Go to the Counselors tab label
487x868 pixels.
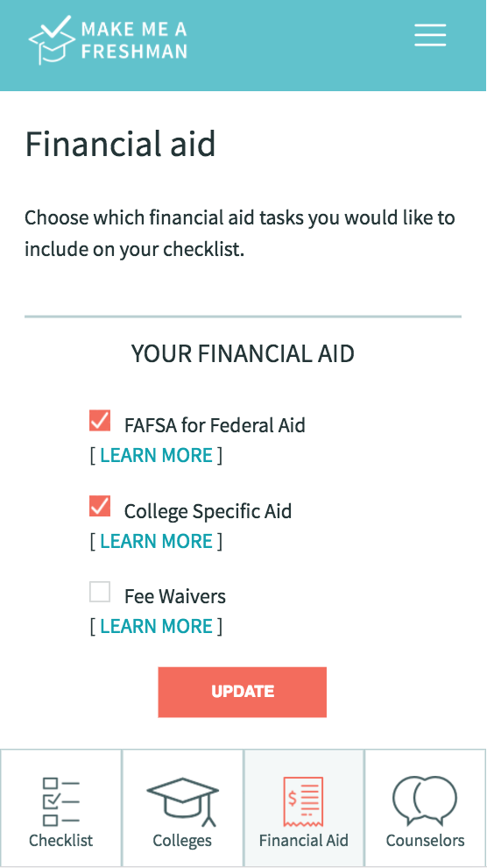(x=425, y=840)
